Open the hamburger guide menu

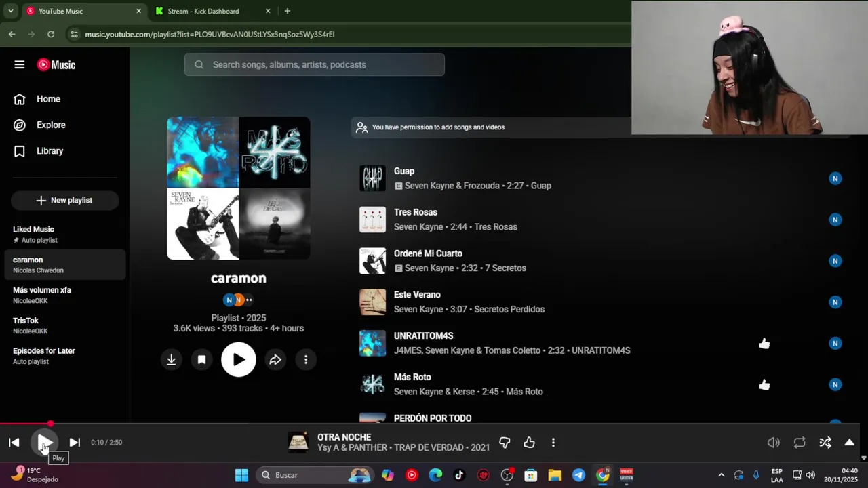pyautogui.click(x=19, y=64)
